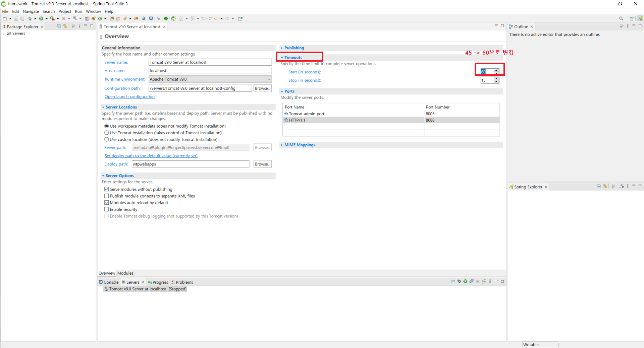Open the Navigate menu

click(x=31, y=11)
